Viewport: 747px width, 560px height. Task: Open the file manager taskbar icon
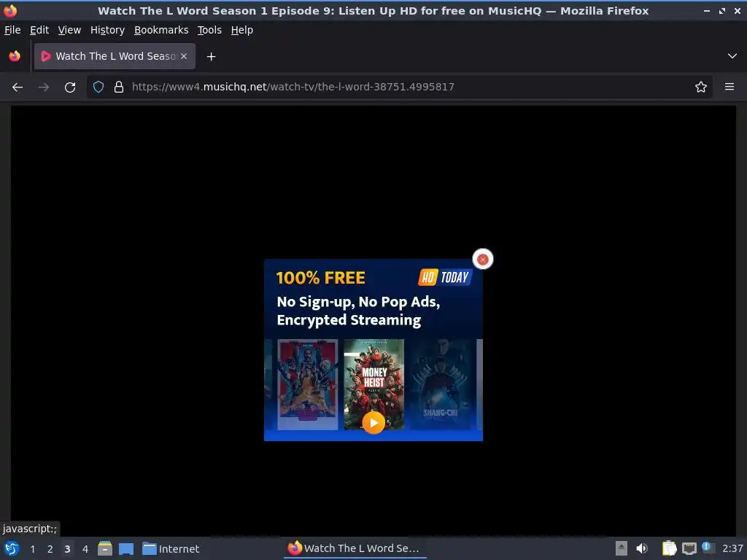click(105, 548)
